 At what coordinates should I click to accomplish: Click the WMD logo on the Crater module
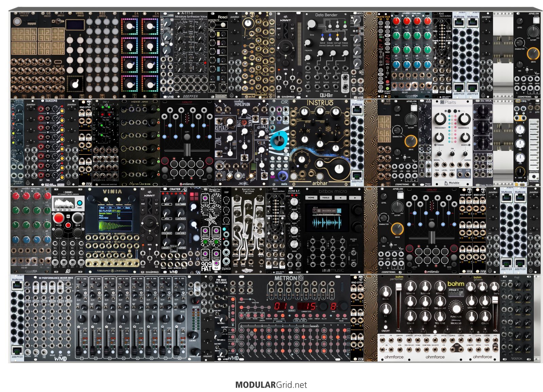click(173, 272)
